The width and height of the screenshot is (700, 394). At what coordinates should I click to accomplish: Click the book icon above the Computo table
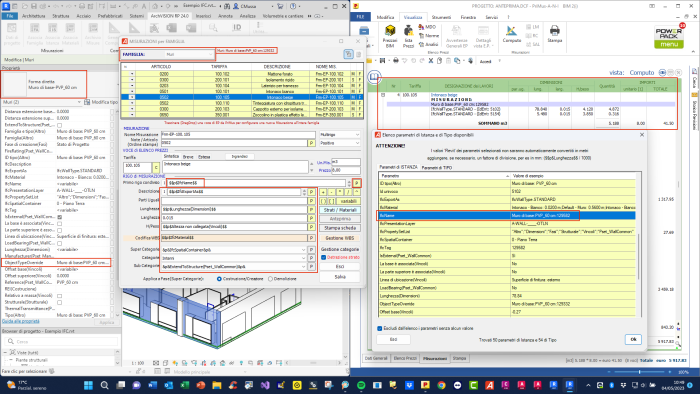pos(374,77)
